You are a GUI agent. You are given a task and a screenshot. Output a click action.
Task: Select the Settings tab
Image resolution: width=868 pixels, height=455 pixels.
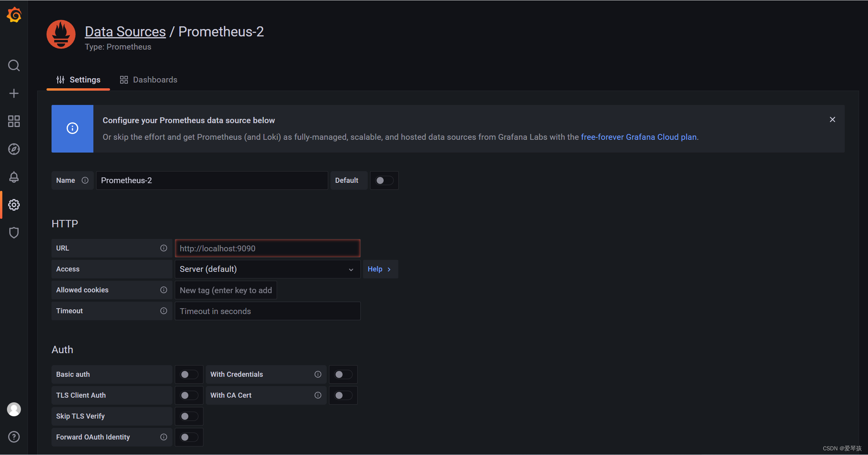[x=78, y=79]
